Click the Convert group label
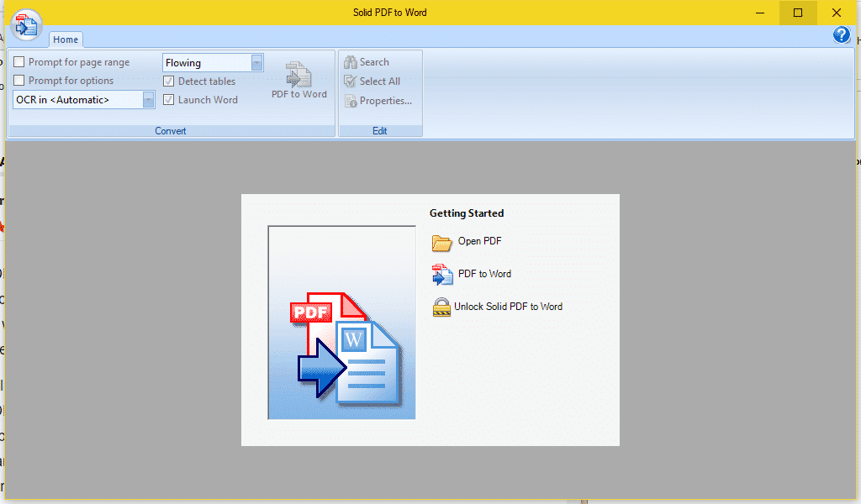The image size is (861, 504). pyautogui.click(x=170, y=131)
